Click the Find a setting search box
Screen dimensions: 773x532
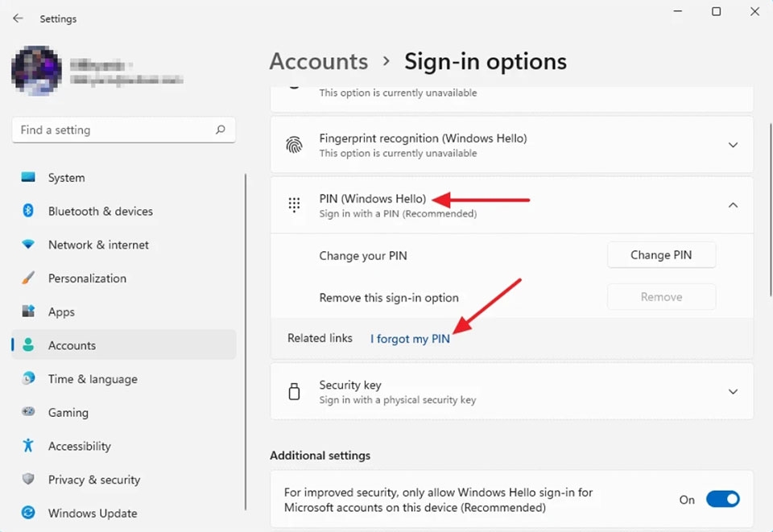(x=123, y=130)
